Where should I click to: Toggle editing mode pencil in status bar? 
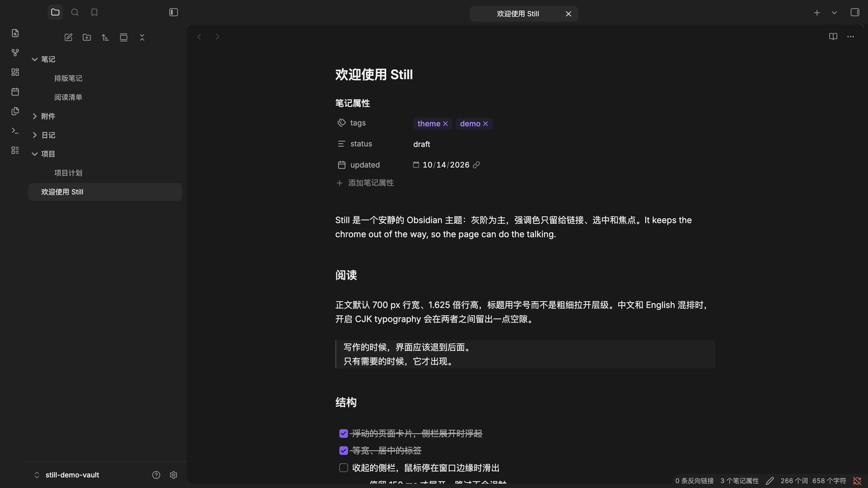click(x=770, y=481)
